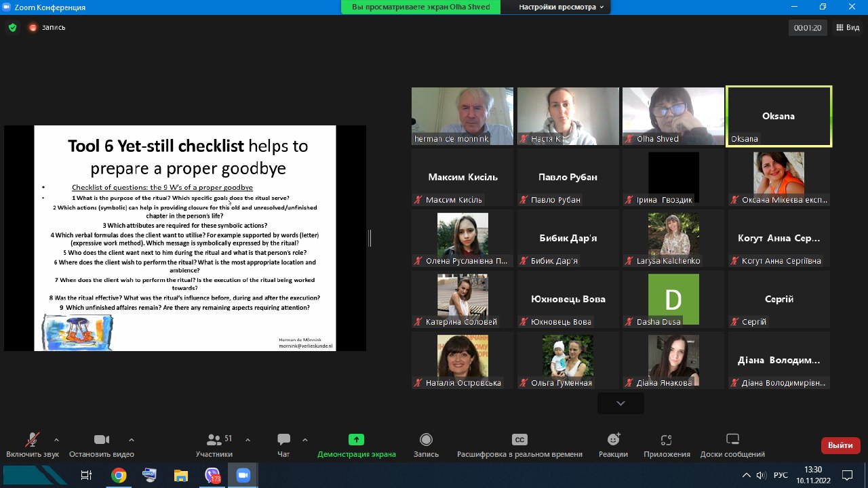Start screen sharing with green share icon
Image resolution: width=868 pixels, height=488 pixels.
[356, 440]
